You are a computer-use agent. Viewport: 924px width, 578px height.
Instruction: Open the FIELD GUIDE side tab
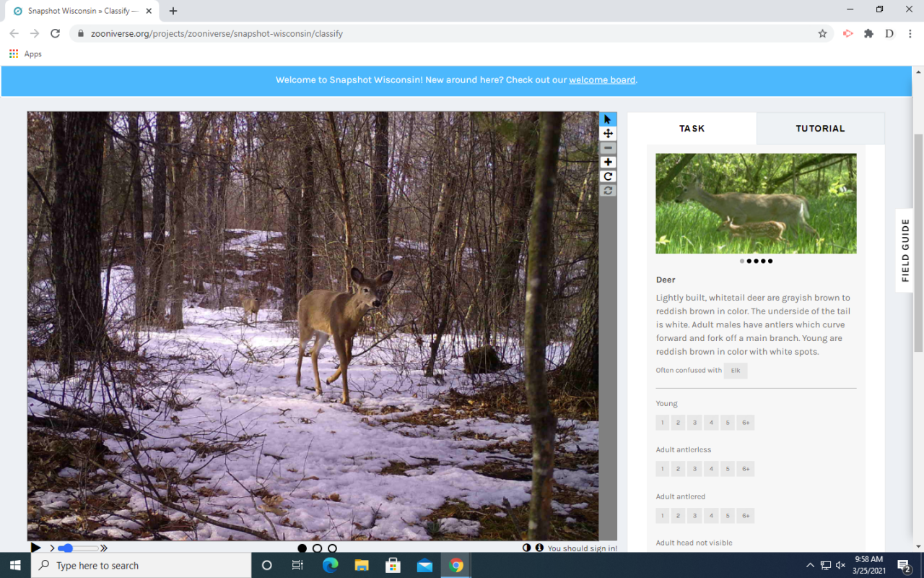(905, 250)
